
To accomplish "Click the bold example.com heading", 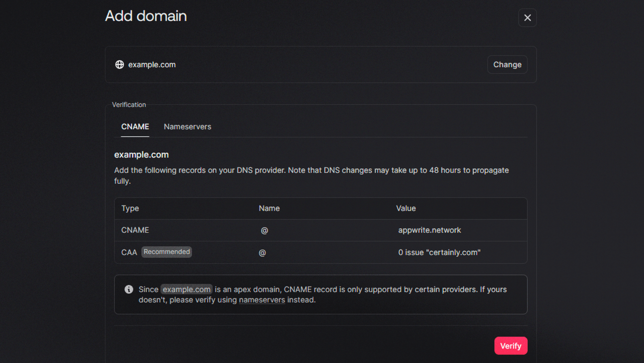I will point(141,155).
